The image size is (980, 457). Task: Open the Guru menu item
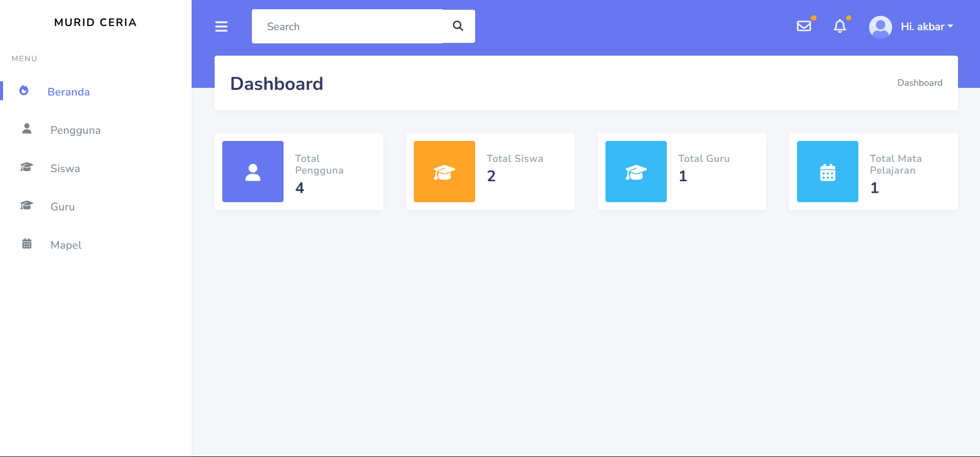pyautogui.click(x=96, y=206)
